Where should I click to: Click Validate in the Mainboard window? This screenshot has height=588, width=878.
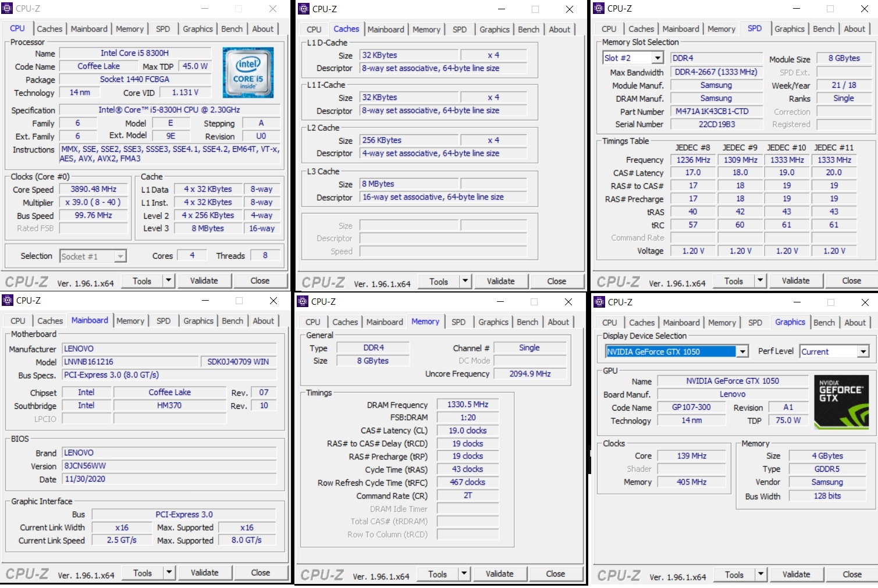[205, 572]
